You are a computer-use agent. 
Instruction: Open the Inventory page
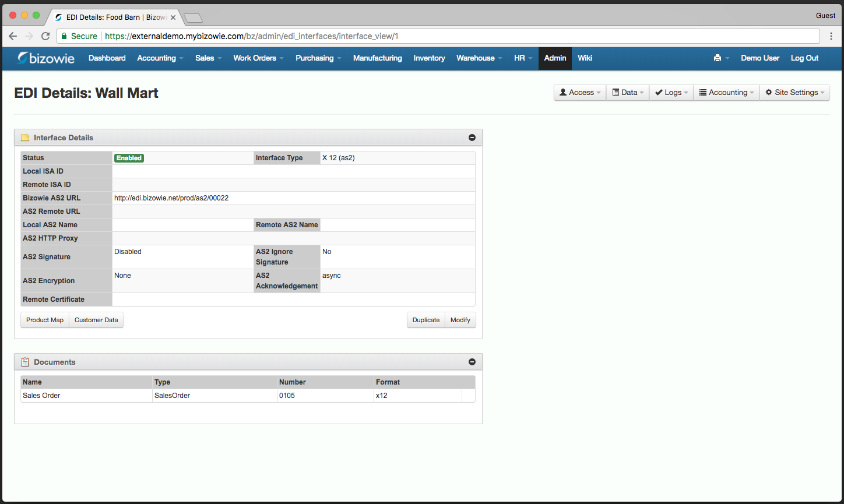(x=429, y=58)
